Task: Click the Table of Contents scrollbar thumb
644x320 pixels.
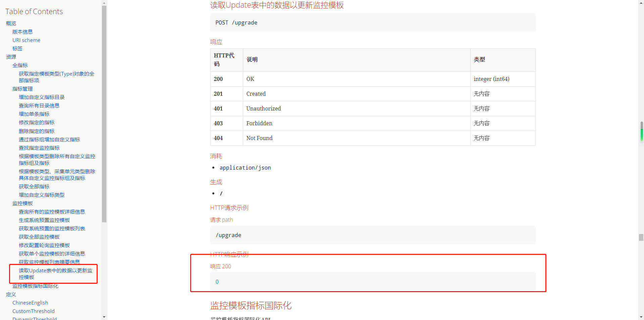Action: (x=104, y=114)
